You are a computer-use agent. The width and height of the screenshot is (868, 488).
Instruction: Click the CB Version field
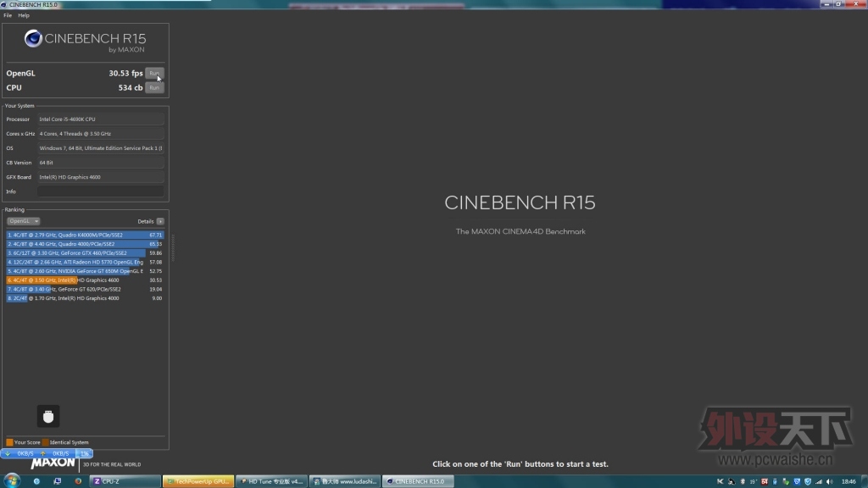[101, 163]
